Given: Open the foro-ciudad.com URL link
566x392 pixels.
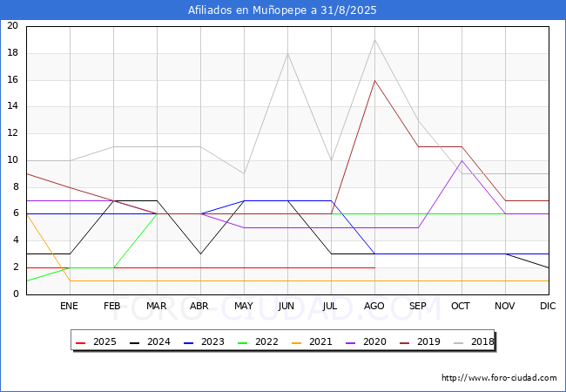Looking at the screenshot, I should (499, 378).
